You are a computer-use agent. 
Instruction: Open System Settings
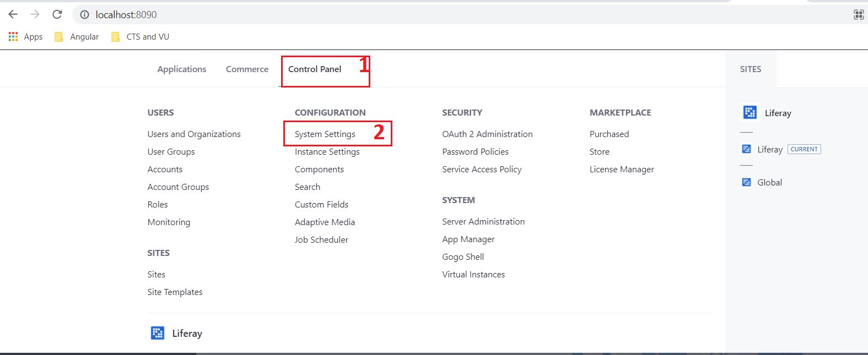[325, 134]
